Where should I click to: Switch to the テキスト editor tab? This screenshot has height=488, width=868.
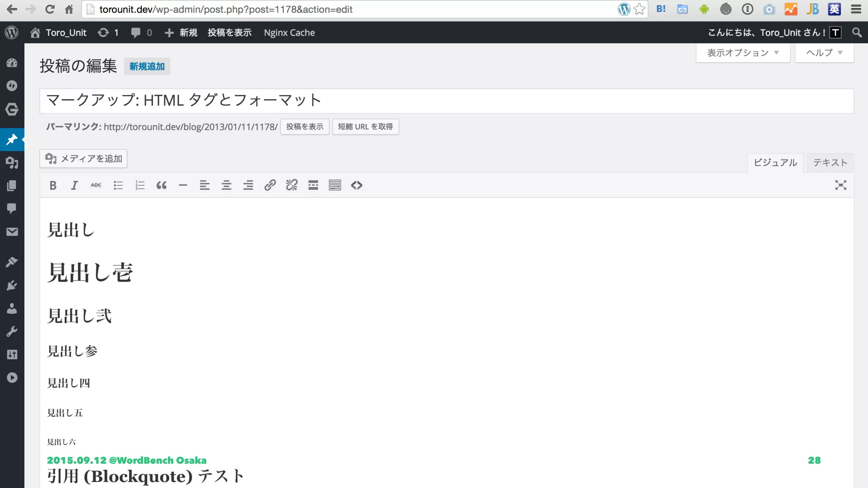(830, 163)
